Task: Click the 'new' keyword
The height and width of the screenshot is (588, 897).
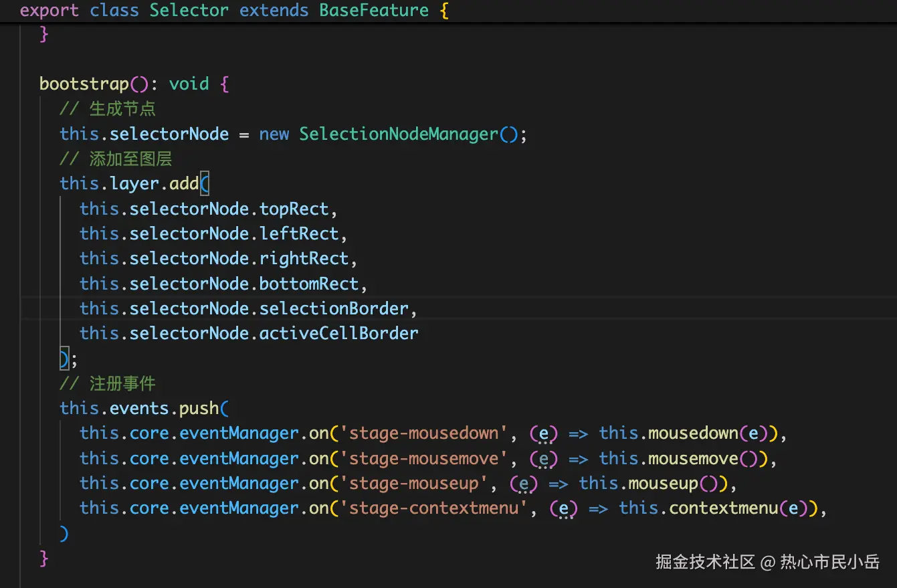Action: pyautogui.click(x=274, y=134)
